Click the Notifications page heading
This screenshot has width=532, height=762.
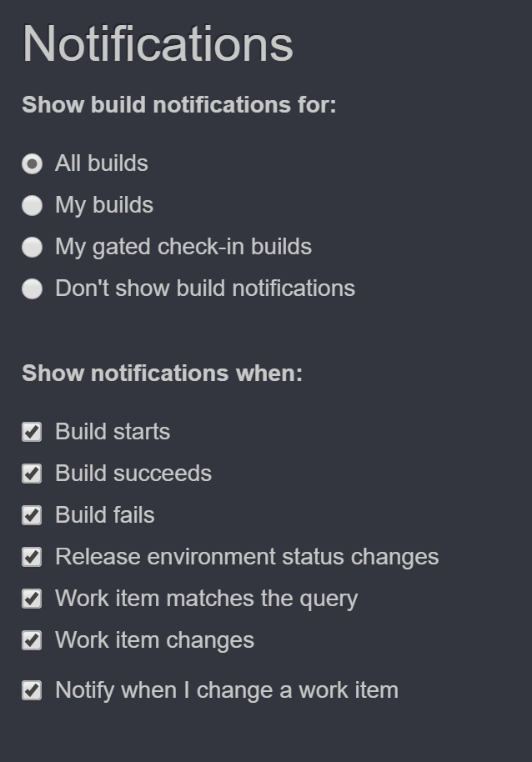pyautogui.click(x=158, y=44)
